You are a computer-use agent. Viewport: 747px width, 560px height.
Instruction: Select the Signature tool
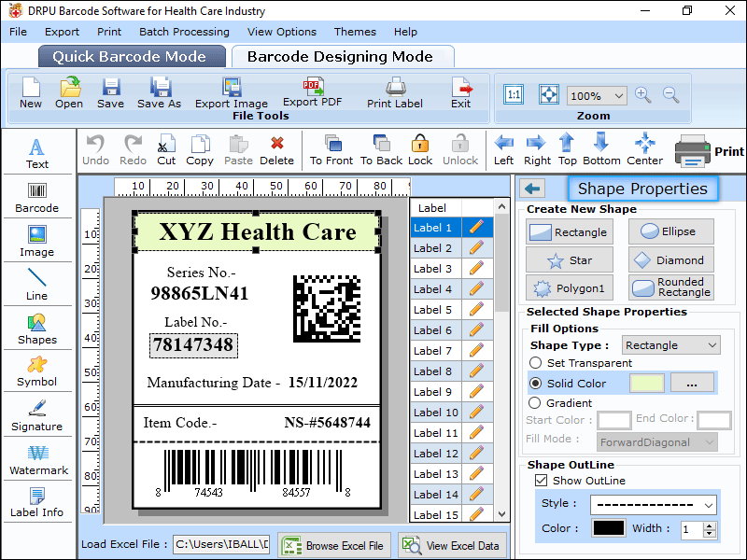pos(37,415)
